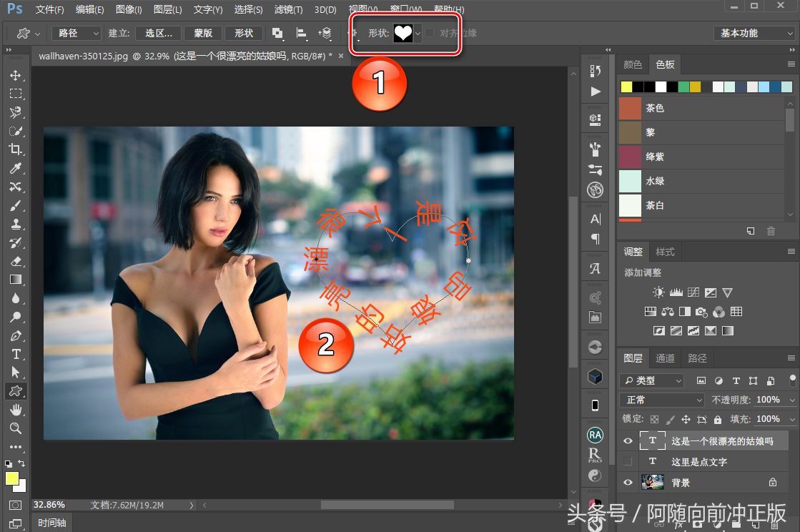Screen dimensions: 800x532
Task: Open the 滤镜(T) menu
Action: coord(288,10)
